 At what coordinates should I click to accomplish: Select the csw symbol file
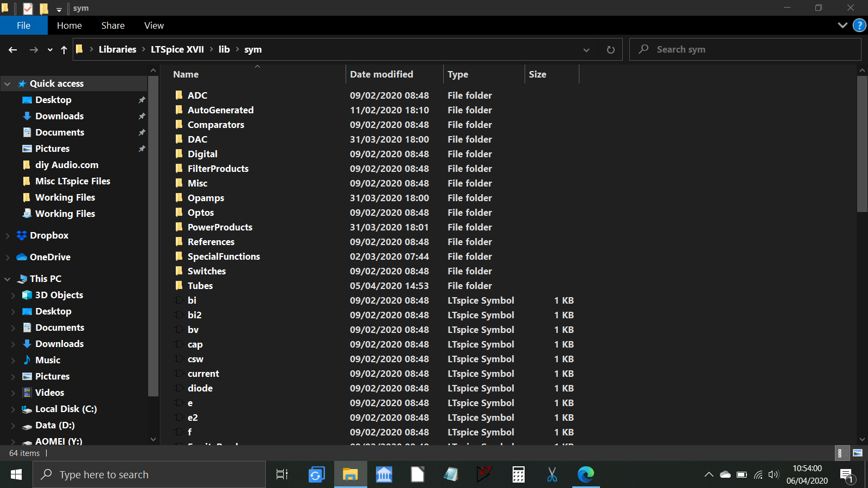click(x=195, y=359)
